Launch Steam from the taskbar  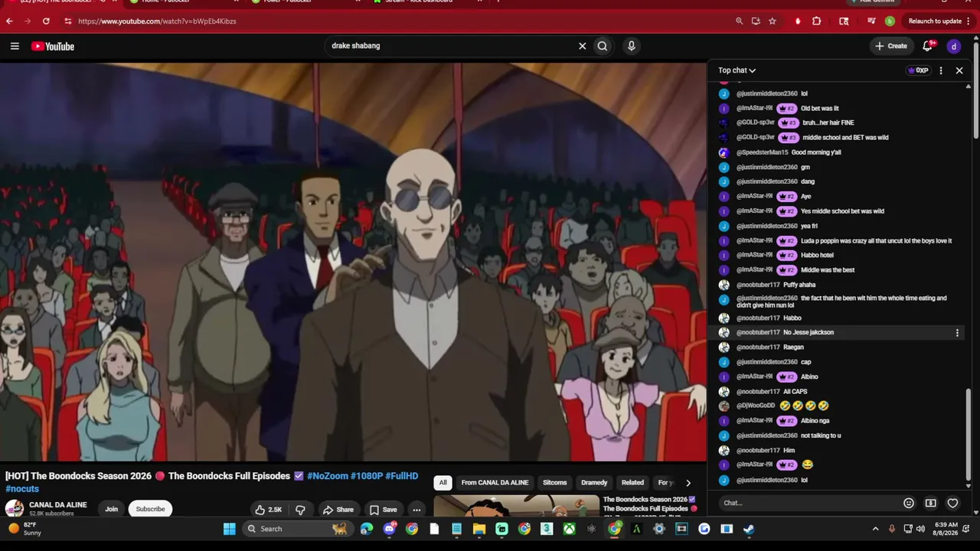pyautogui.click(x=749, y=529)
